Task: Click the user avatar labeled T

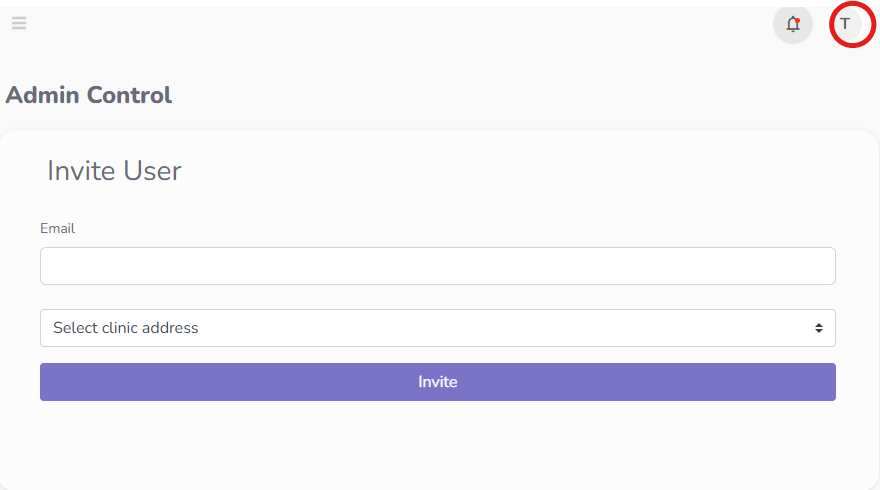Action: (x=846, y=24)
